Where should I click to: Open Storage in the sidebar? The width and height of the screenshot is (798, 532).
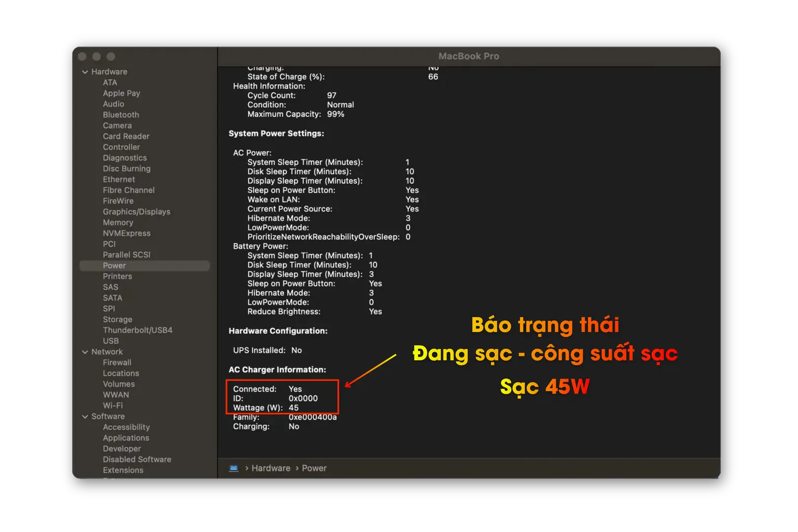pos(117,320)
